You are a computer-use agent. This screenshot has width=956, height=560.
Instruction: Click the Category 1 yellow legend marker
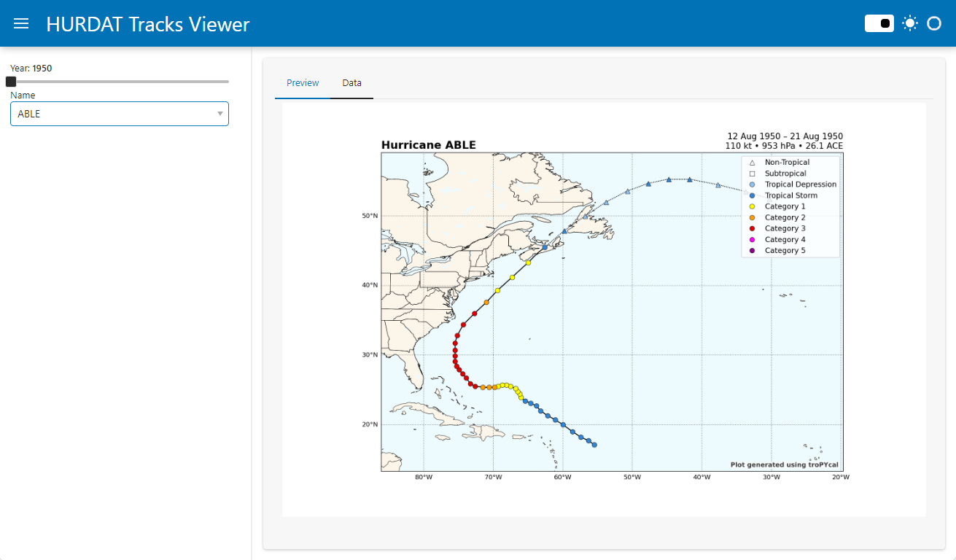click(x=752, y=206)
